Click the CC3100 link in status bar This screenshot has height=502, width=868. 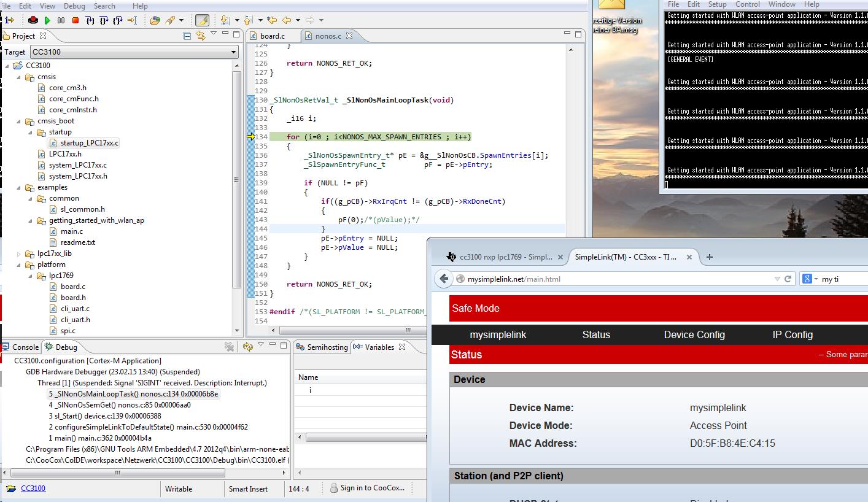[33, 488]
